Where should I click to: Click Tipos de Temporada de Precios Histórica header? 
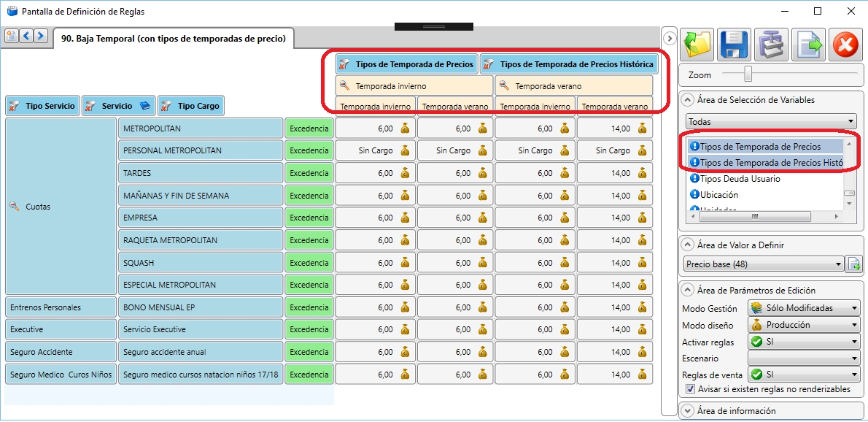[x=569, y=64]
